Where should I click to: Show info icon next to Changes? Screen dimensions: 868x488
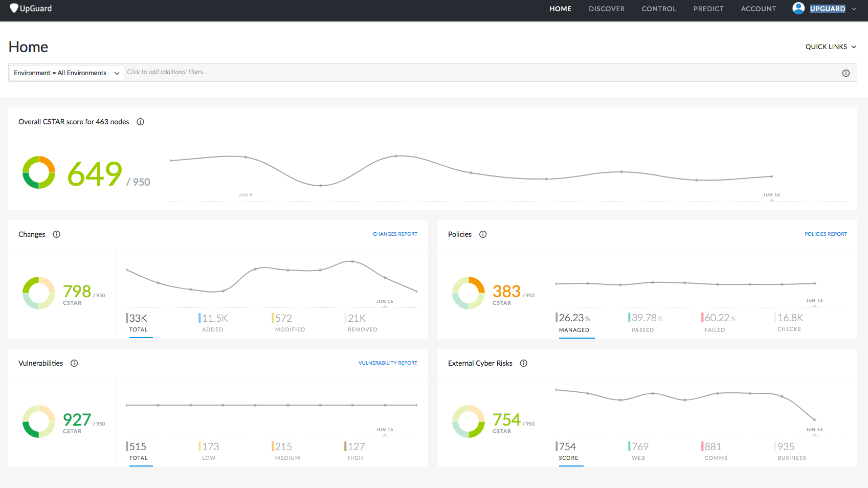click(x=57, y=234)
